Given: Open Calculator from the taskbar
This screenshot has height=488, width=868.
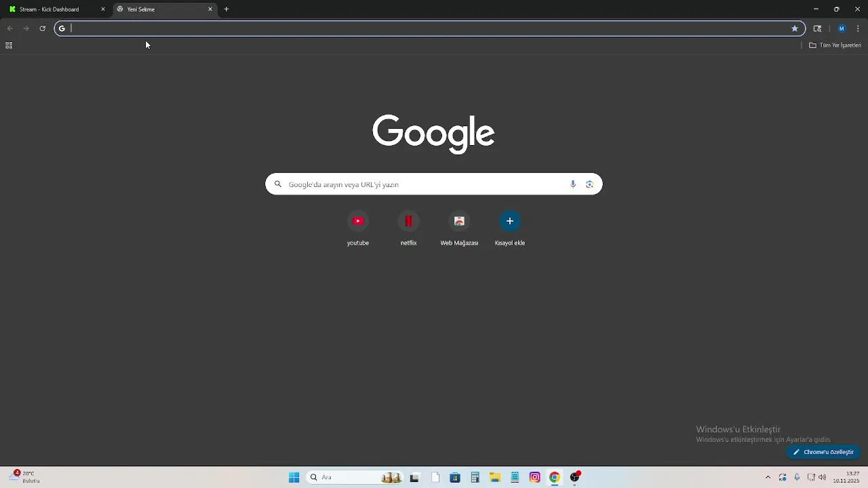Looking at the screenshot, I should pos(475,478).
